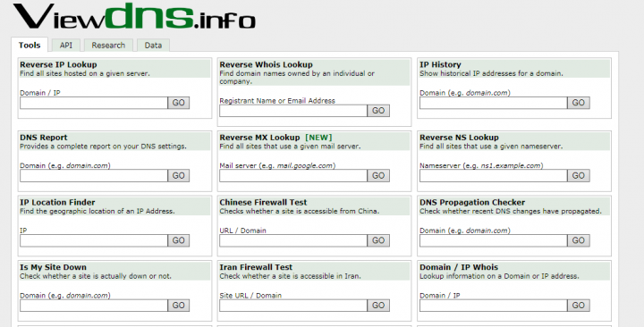Select the Chinese Firewall Test heading

[263, 202]
